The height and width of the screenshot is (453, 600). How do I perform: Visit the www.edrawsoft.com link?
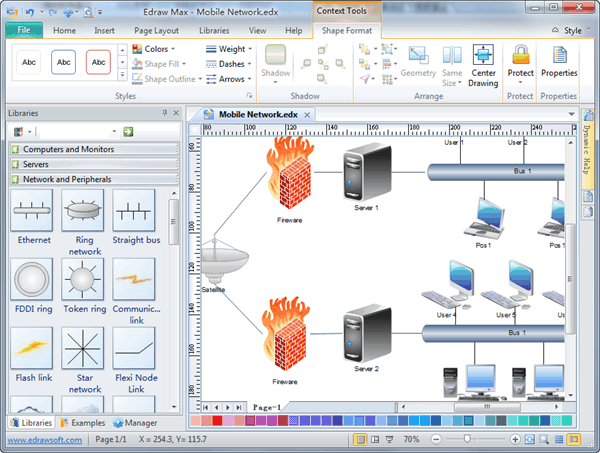tap(45, 440)
